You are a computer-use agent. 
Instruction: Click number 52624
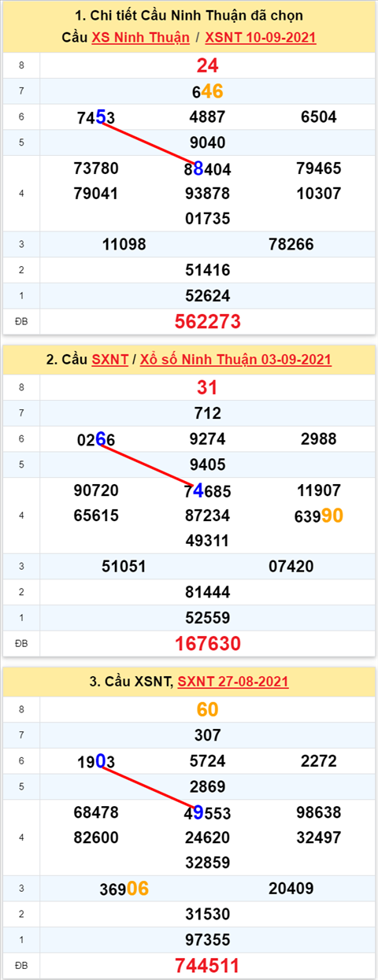(x=208, y=295)
